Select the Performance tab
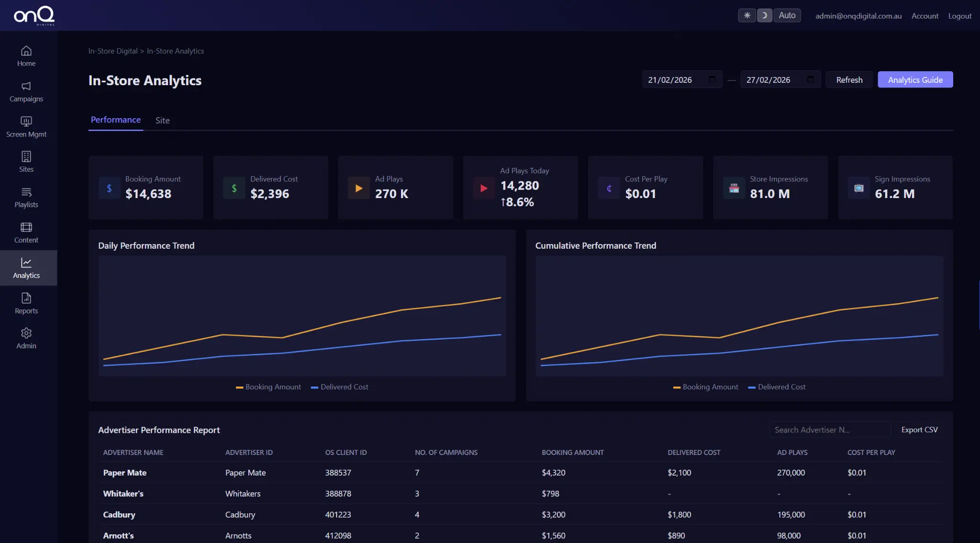Image resolution: width=980 pixels, height=543 pixels. pos(116,120)
